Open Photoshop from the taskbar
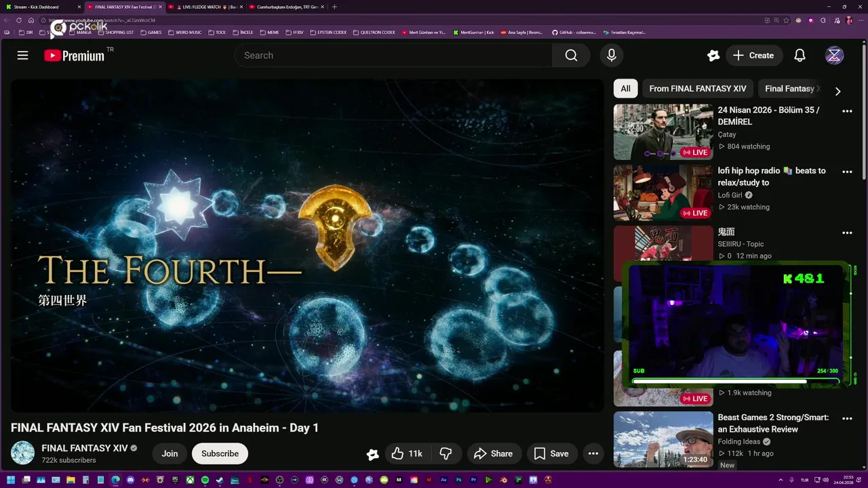Screen dimensions: 868x488 pyautogui.click(x=458, y=480)
